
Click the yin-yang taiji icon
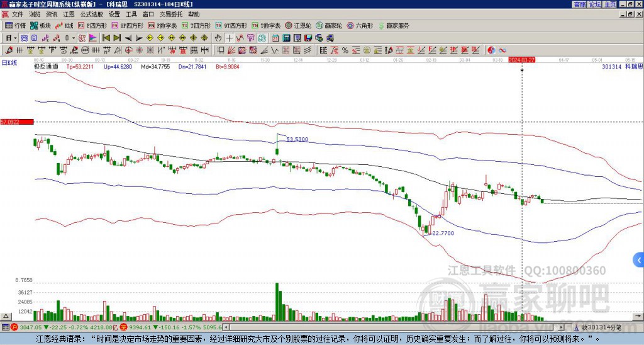(x=491, y=50)
